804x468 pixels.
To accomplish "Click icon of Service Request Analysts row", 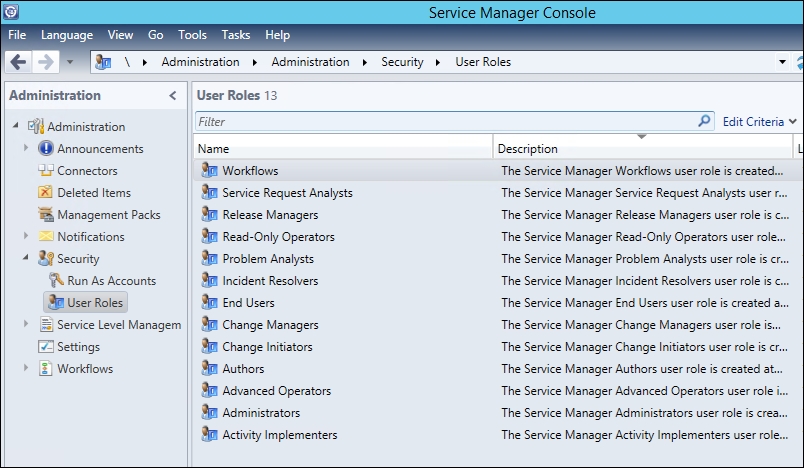I will point(209,192).
